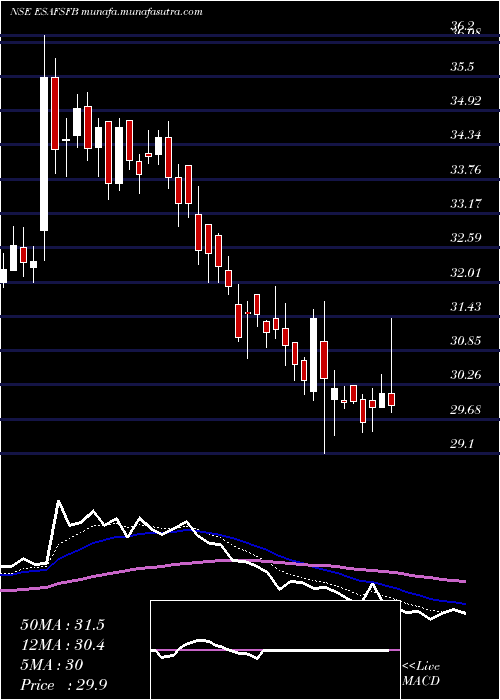The height and width of the screenshot is (700, 500).
Task: Select the 31.43 price axis label
Action: pyautogui.click(x=466, y=306)
